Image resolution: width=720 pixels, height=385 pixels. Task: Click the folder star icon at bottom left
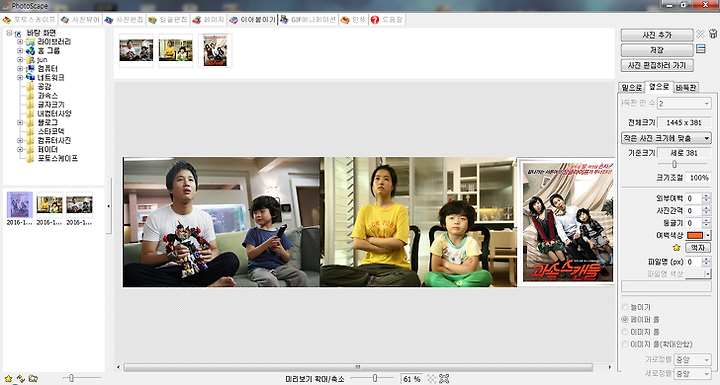pyautogui.click(x=33, y=378)
